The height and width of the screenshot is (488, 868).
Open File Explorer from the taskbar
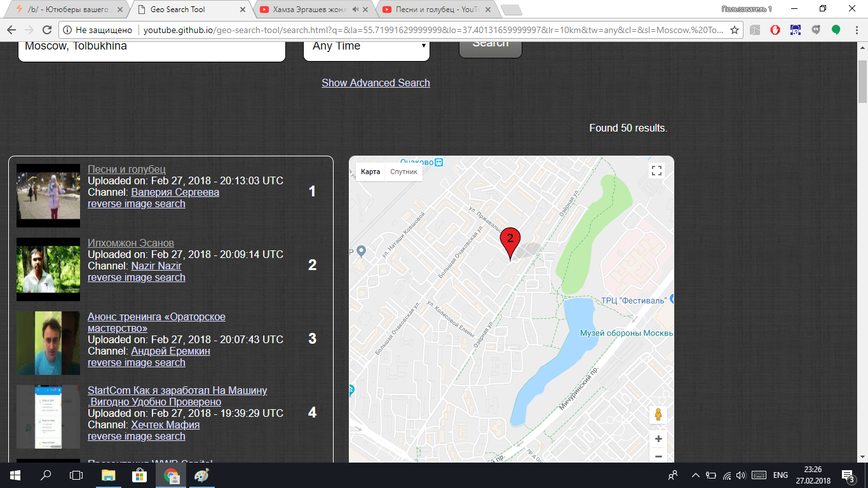(109, 475)
